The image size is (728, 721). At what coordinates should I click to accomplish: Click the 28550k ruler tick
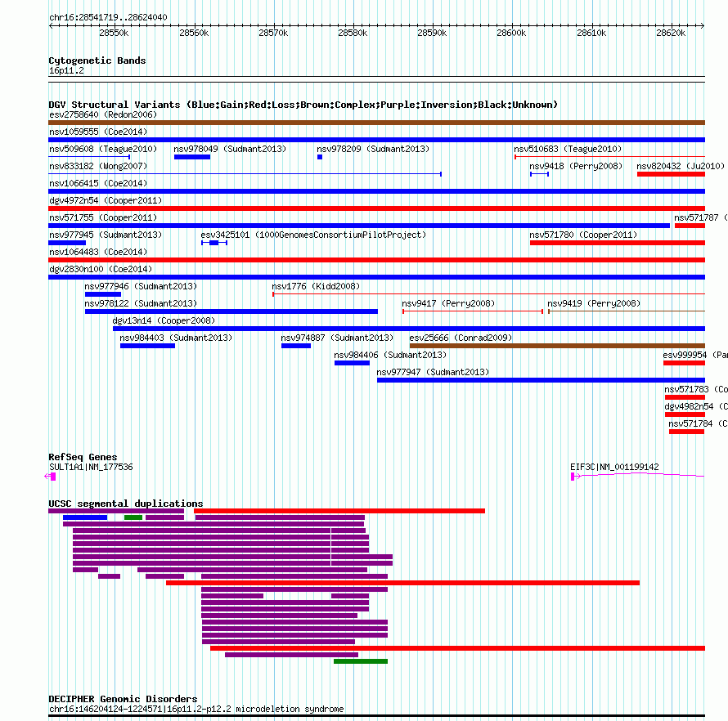114,33
